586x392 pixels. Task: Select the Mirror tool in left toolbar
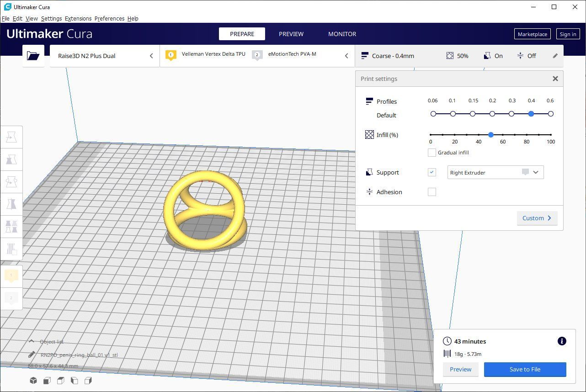pos(11,204)
